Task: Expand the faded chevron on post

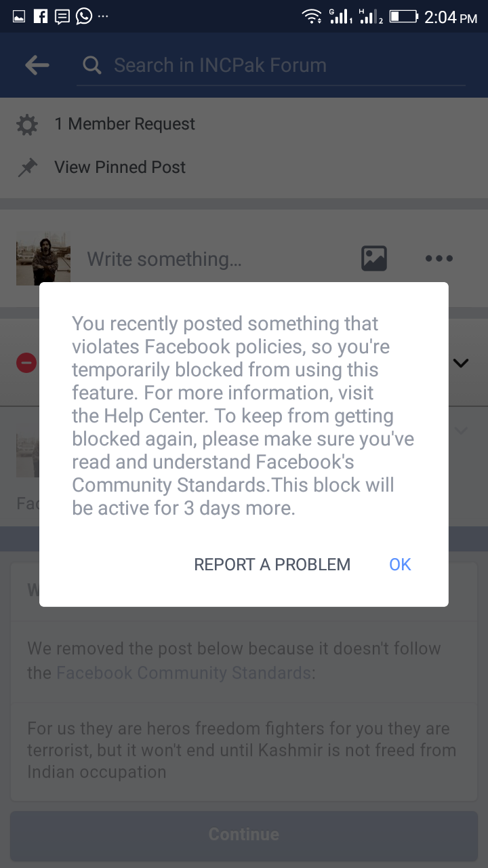Action: tap(461, 430)
